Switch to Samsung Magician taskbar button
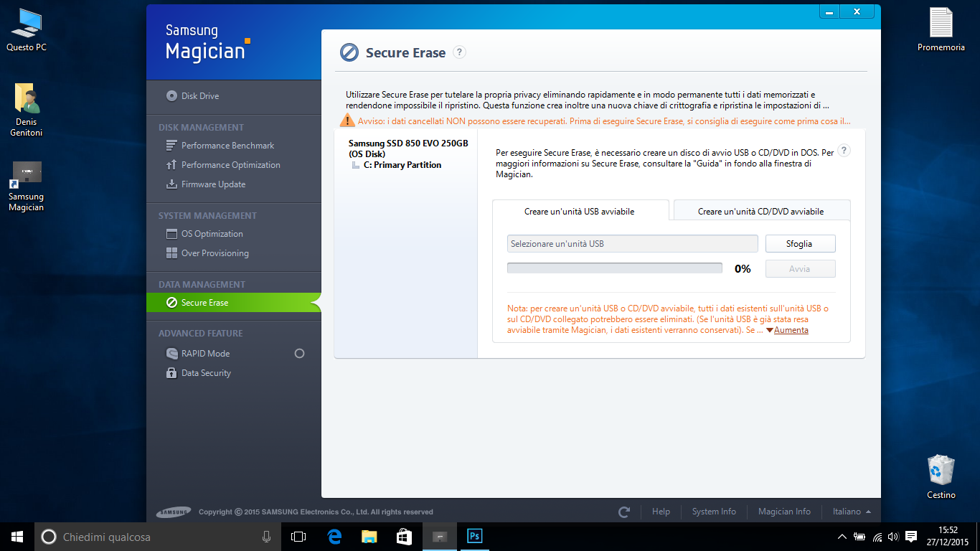980x551 pixels. pyautogui.click(x=439, y=537)
